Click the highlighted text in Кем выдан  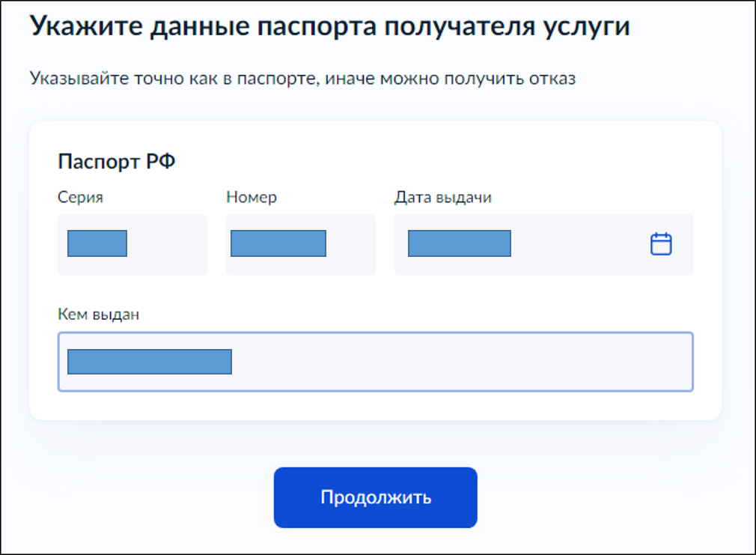(148, 362)
